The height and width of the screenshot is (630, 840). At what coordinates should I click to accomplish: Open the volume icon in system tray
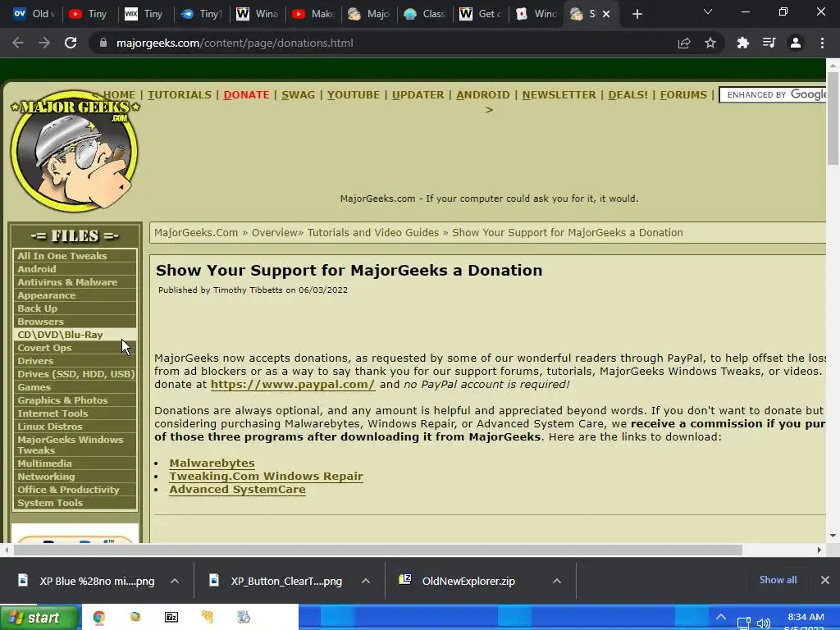click(x=764, y=623)
